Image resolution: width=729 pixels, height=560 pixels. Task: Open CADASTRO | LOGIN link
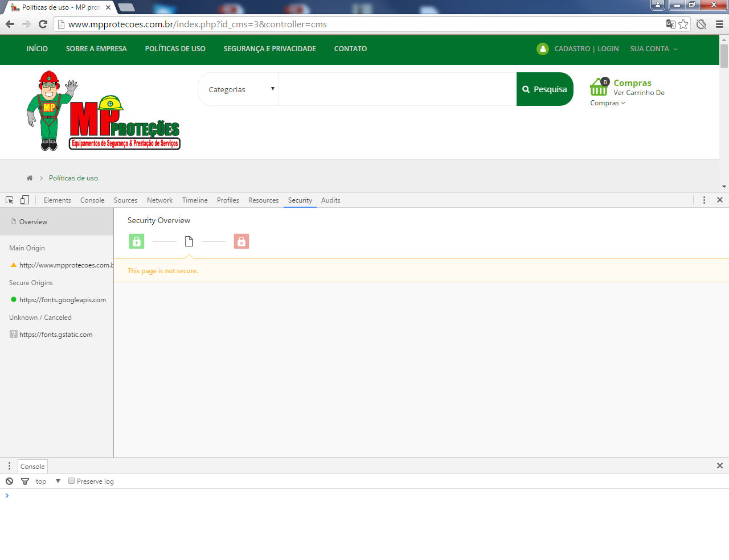coord(587,49)
